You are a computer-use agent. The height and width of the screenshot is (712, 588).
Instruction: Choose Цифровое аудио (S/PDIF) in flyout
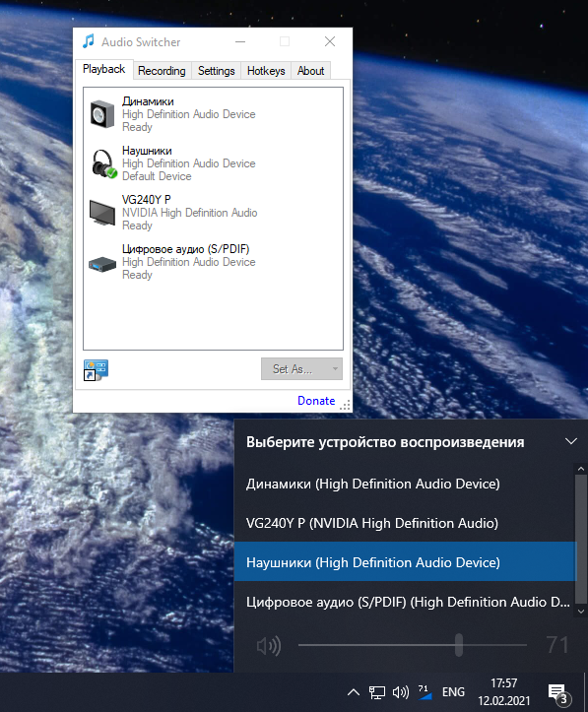click(405, 602)
